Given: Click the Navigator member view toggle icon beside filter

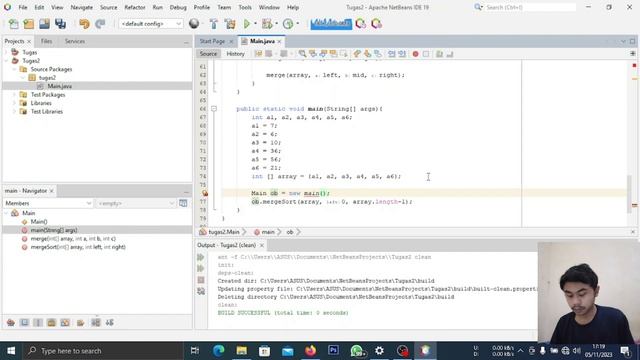Looking at the screenshot, I should [183, 203].
